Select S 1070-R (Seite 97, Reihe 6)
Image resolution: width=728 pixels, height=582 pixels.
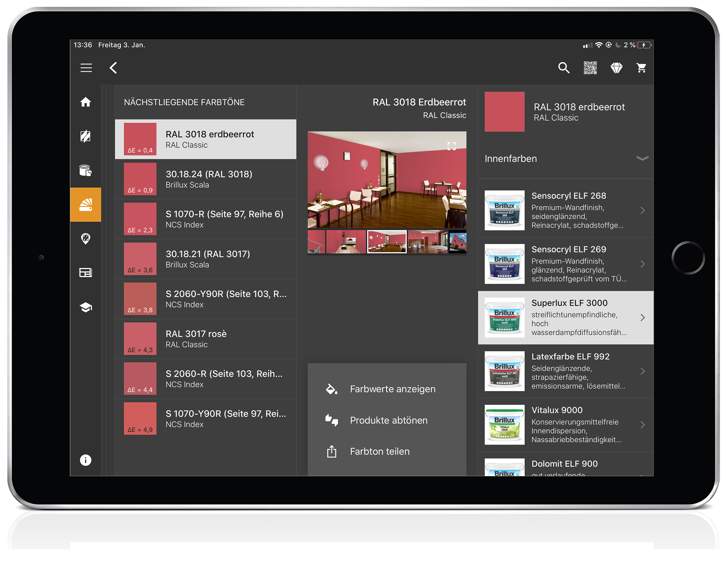click(x=206, y=219)
